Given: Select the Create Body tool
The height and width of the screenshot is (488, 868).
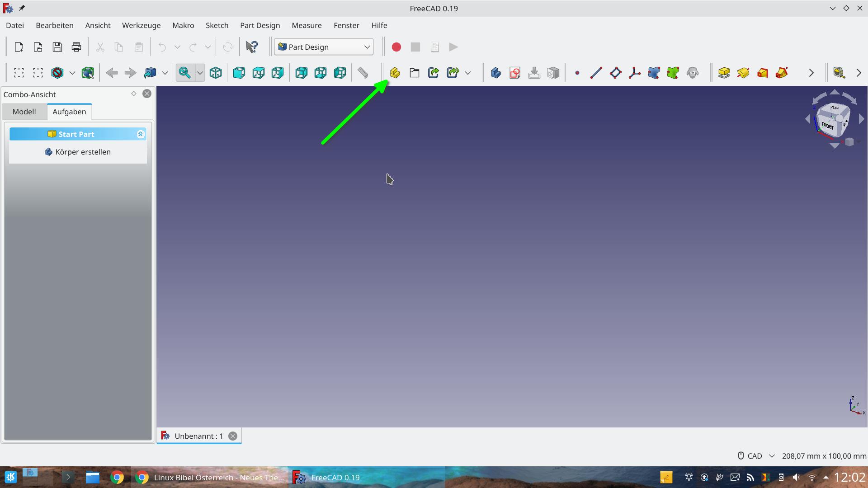Looking at the screenshot, I should click(495, 73).
